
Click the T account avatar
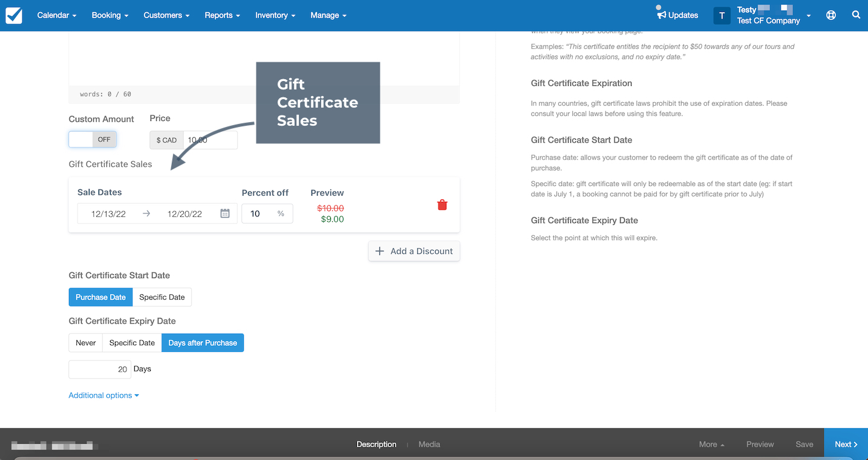click(722, 16)
